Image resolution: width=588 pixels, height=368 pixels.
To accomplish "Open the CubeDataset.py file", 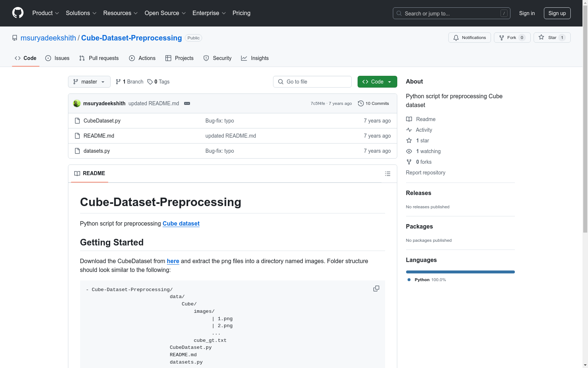I will 102,121.
